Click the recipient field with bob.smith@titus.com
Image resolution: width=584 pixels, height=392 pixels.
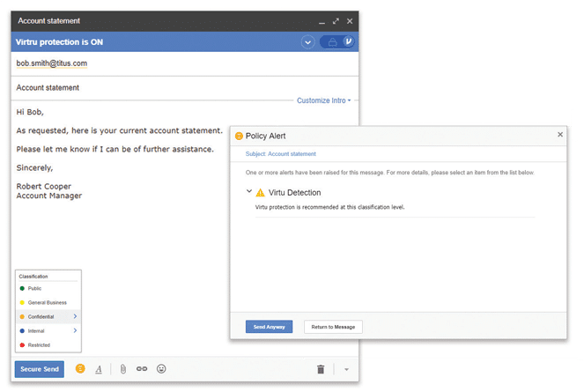tap(51, 63)
